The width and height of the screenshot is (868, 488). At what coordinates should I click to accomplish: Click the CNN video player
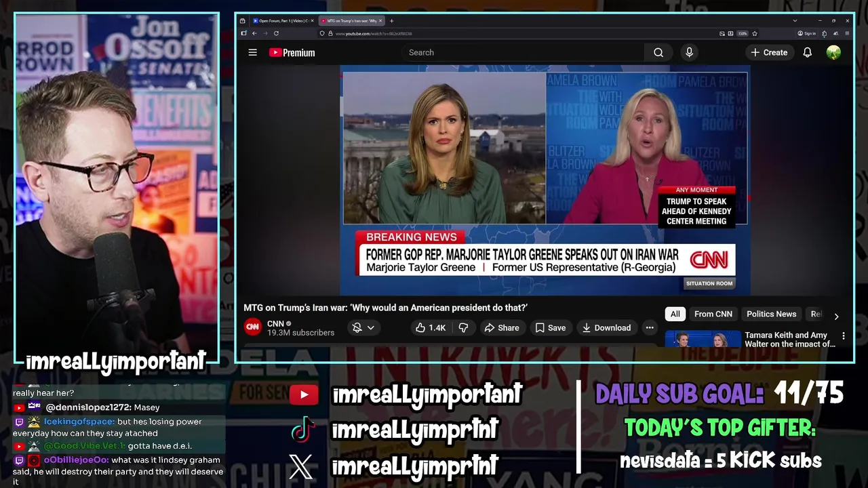(545, 180)
